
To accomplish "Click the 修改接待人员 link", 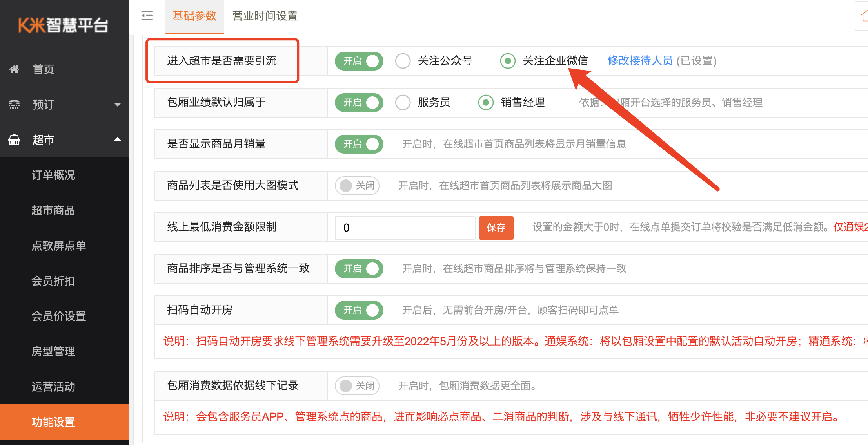I will coord(640,61).
